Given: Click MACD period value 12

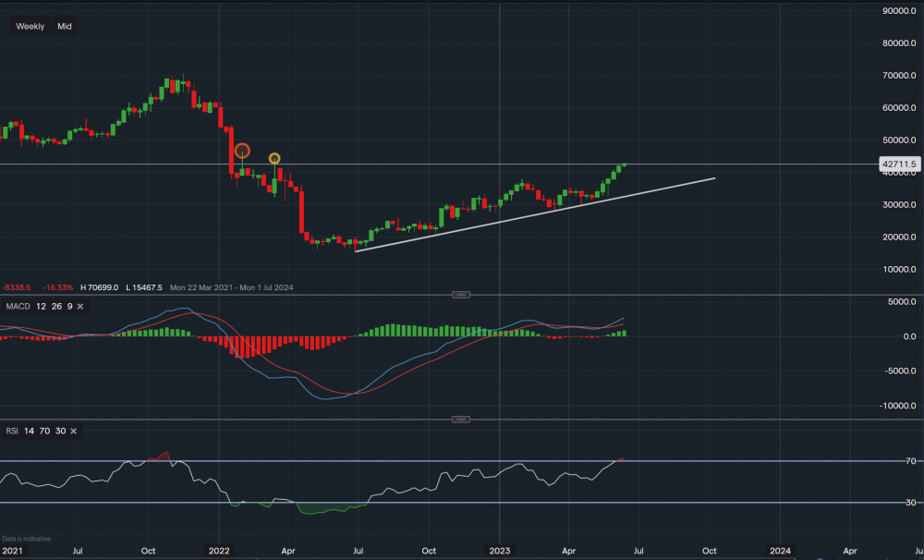Looking at the screenshot, I should (x=41, y=306).
